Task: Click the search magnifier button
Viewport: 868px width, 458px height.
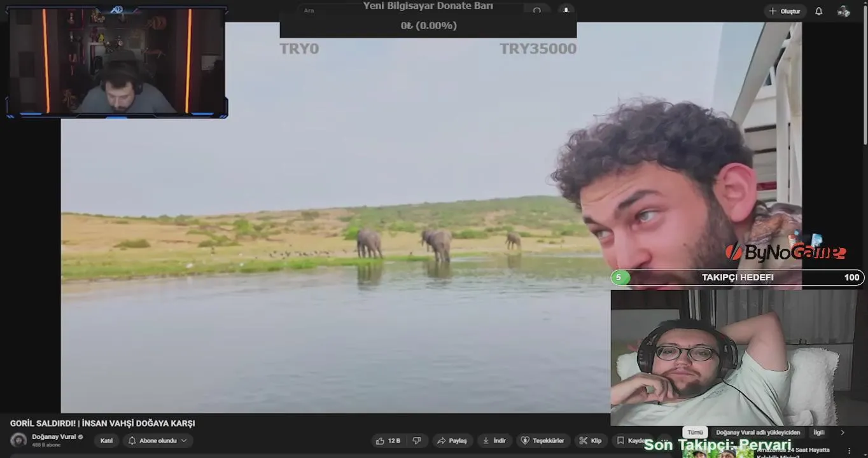Action: coord(536,11)
